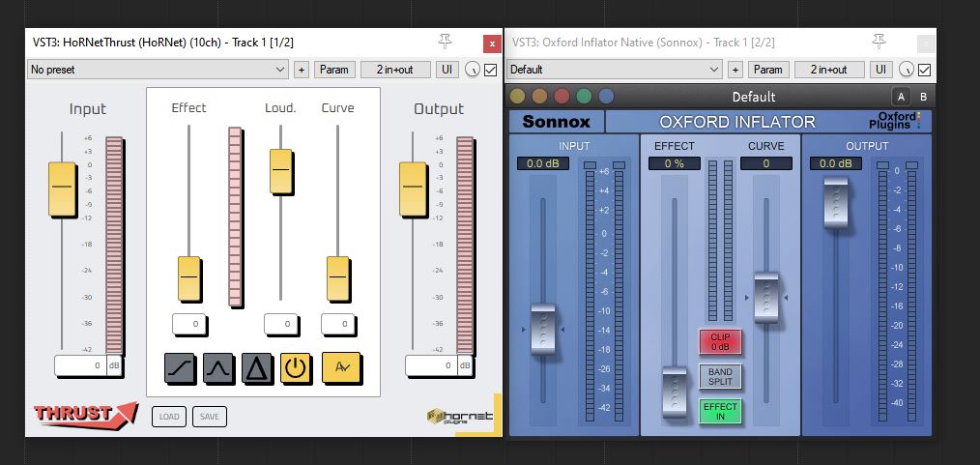Switch to the A preset slot in Inflator
980x465 pixels.
[901, 97]
